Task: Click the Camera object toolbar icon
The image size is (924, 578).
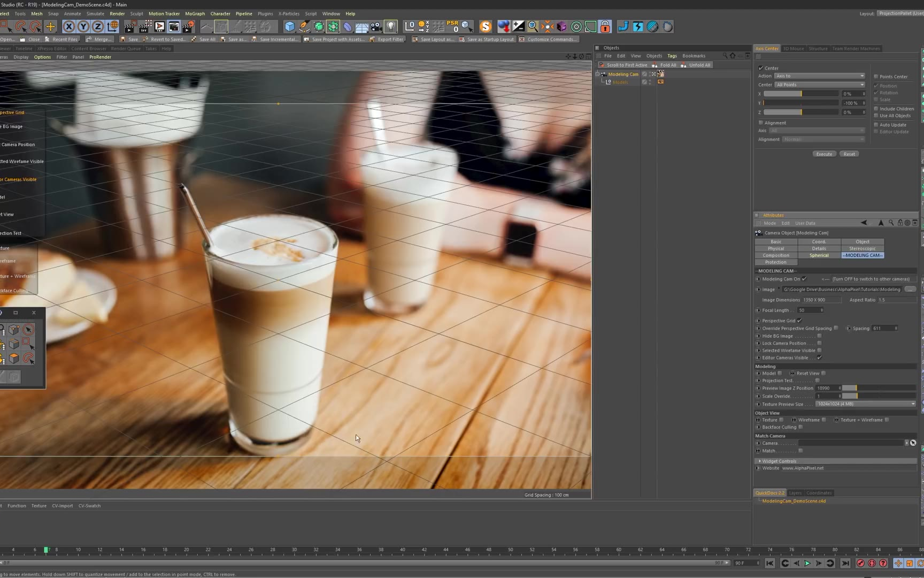Action: coord(376,26)
